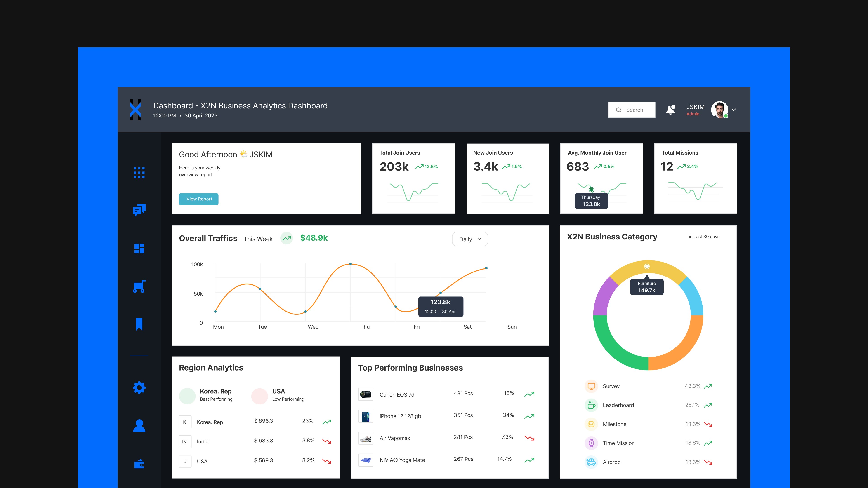Click the Thursday traffic peak data point

[x=350, y=264]
